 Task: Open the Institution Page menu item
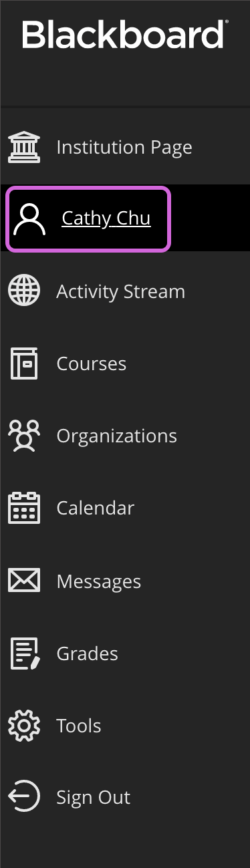124,147
